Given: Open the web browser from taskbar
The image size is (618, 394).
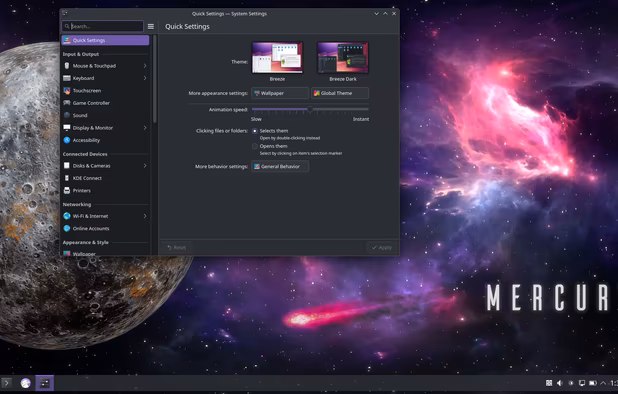Looking at the screenshot, I should (x=26, y=383).
